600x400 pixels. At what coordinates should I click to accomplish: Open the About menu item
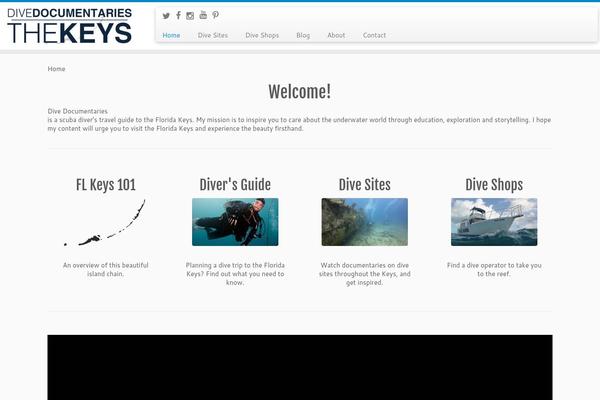336,35
